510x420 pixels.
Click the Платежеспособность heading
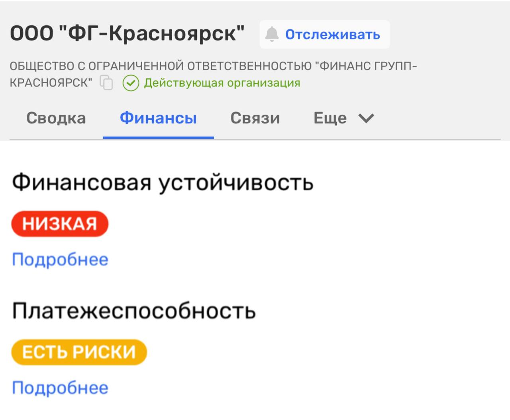(134, 311)
